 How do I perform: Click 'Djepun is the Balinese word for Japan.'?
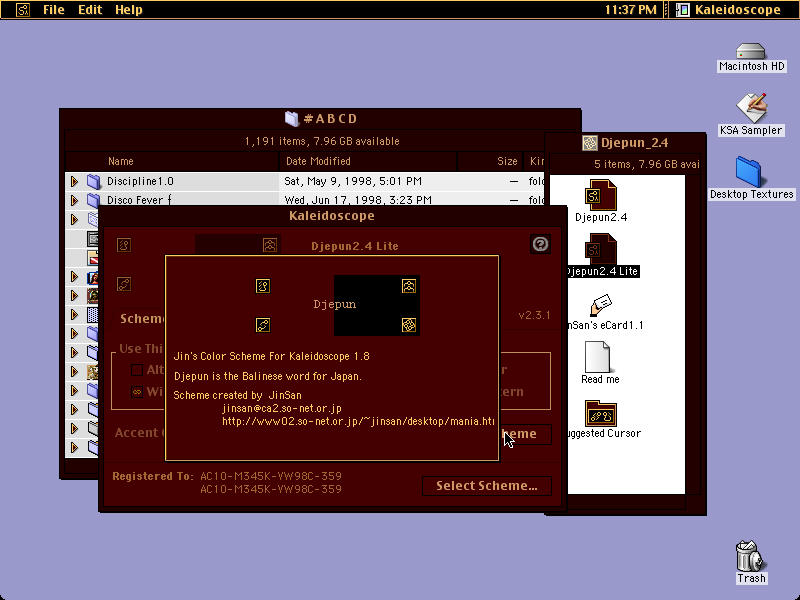point(268,376)
